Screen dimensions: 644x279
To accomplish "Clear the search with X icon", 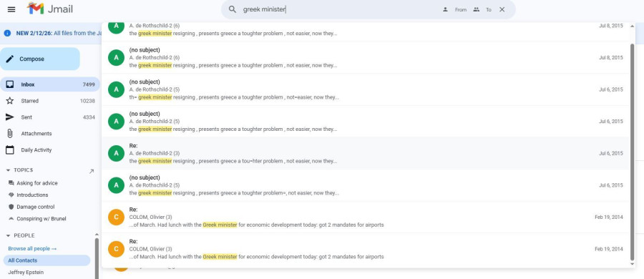I will (x=502, y=9).
